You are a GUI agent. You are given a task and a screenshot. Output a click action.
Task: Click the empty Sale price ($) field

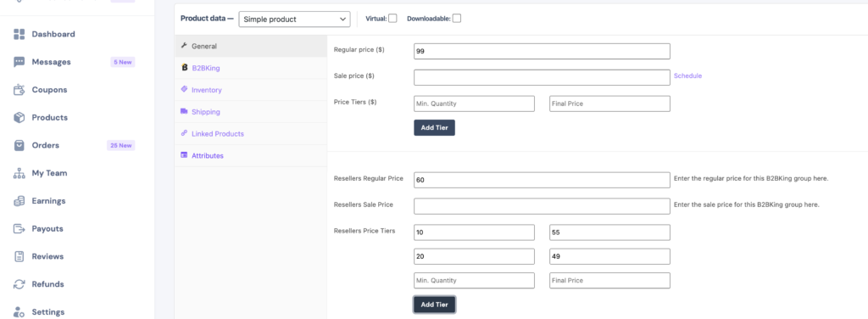[x=542, y=77]
